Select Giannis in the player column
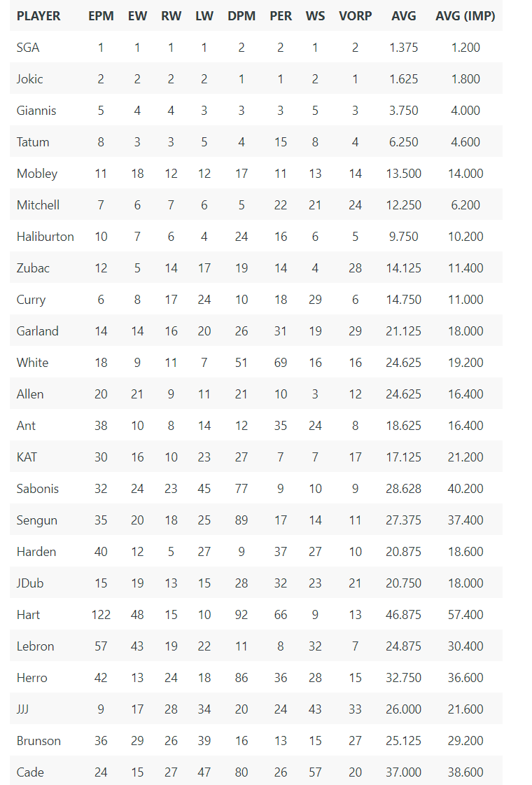The height and width of the screenshot is (785, 532). 36,111
